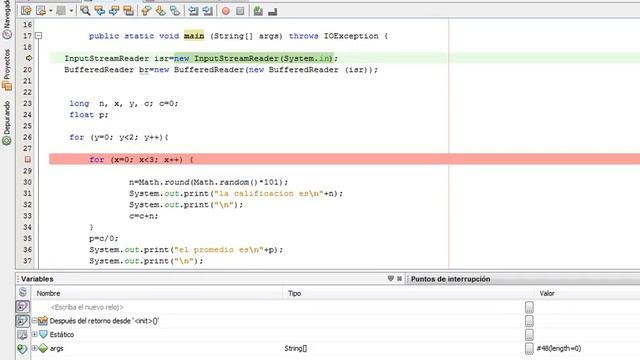This screenshot has height=360, width=640.
Task: Click the Previous Bookmark icon
Action: pos(146,11)
